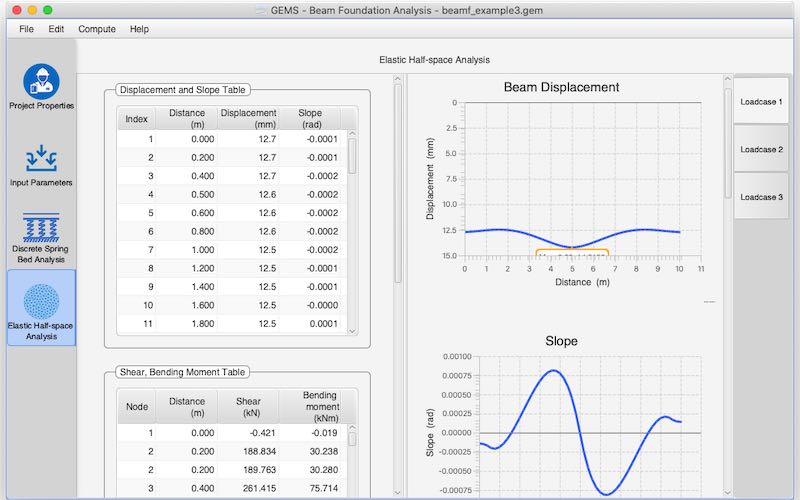Open Discrete Spring Bed Analysis icon
This screenshot has width=800, height=500.
41,227
